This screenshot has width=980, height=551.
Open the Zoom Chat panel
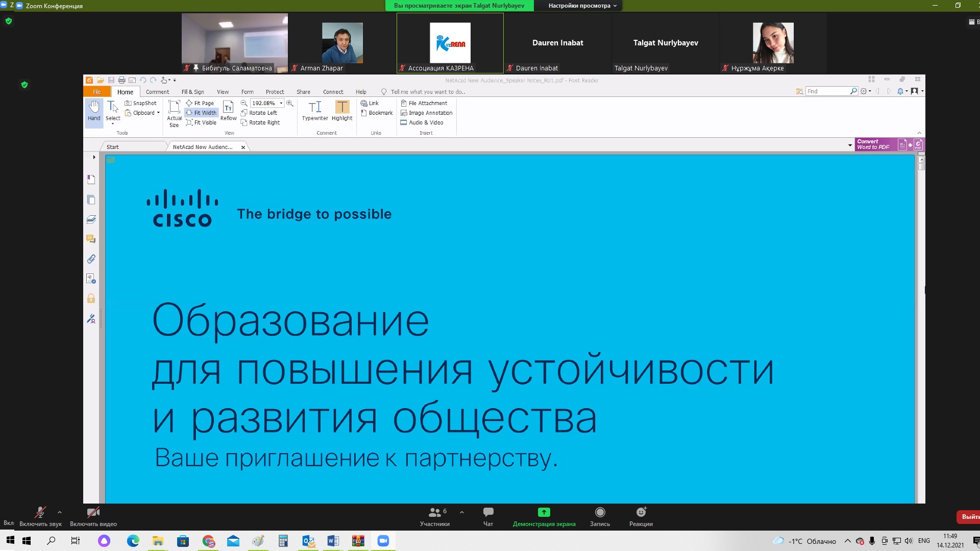pyautogui.click(x=488, y=516)
